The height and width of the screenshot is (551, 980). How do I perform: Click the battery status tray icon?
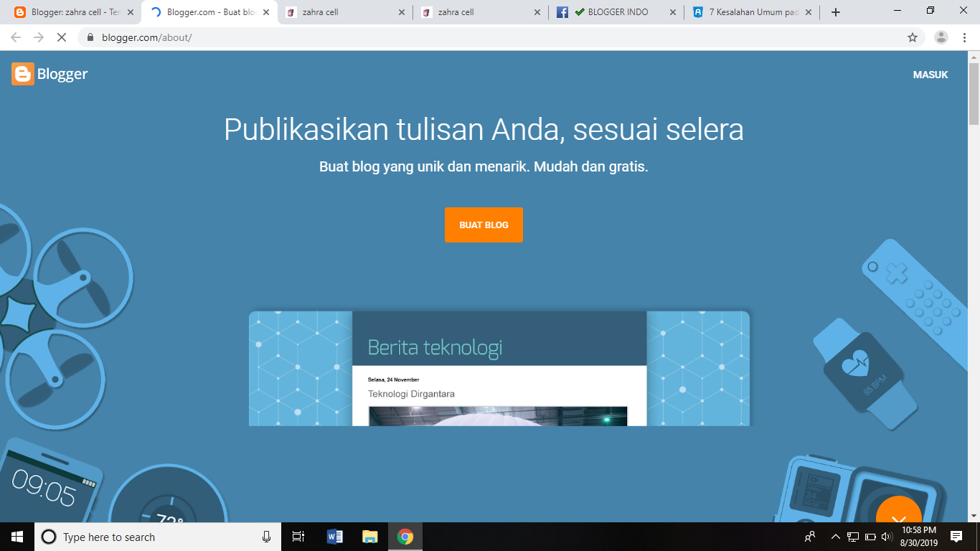870,537
